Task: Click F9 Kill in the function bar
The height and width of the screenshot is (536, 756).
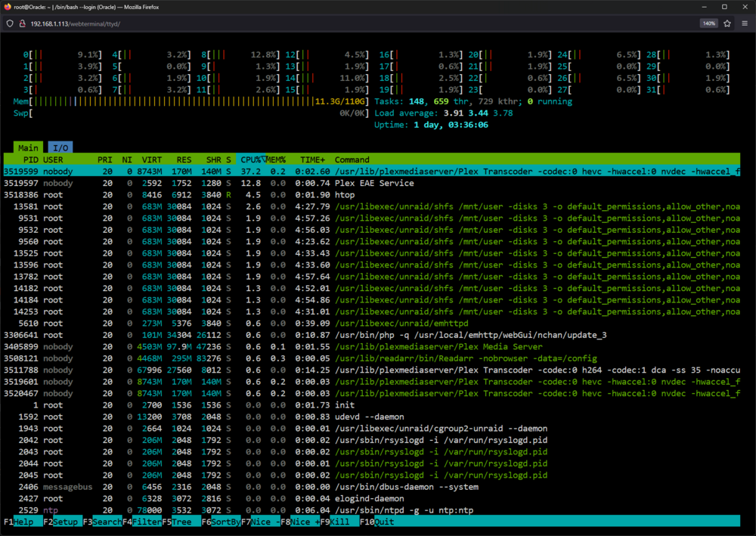Action: click(x=339, y=522)
